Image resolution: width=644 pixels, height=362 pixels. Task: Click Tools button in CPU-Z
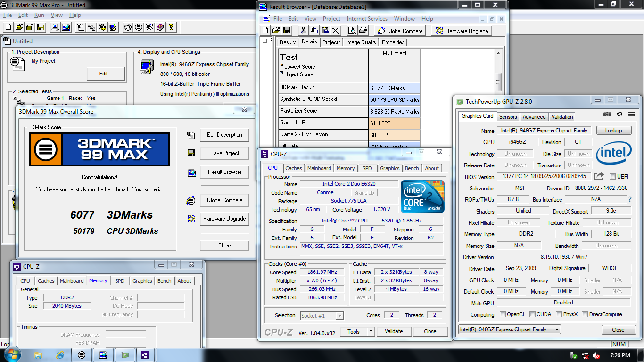pyautogui.click(x=354, y=331)
